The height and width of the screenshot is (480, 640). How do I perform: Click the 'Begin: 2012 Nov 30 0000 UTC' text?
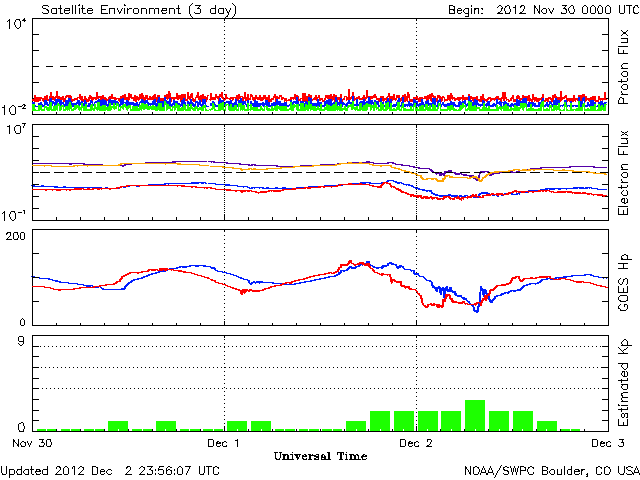pos(544,10)
